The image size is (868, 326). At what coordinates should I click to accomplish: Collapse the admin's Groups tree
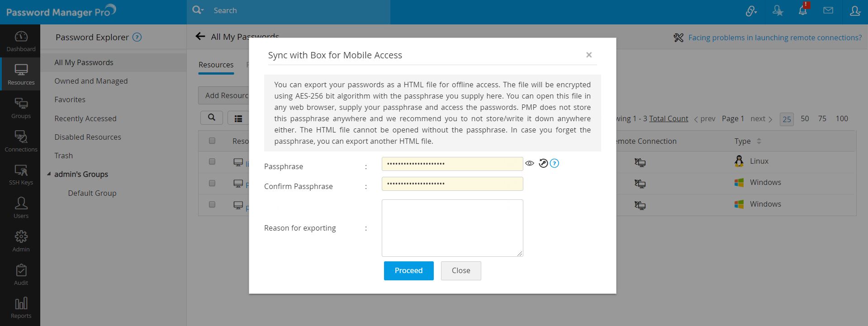49,174
